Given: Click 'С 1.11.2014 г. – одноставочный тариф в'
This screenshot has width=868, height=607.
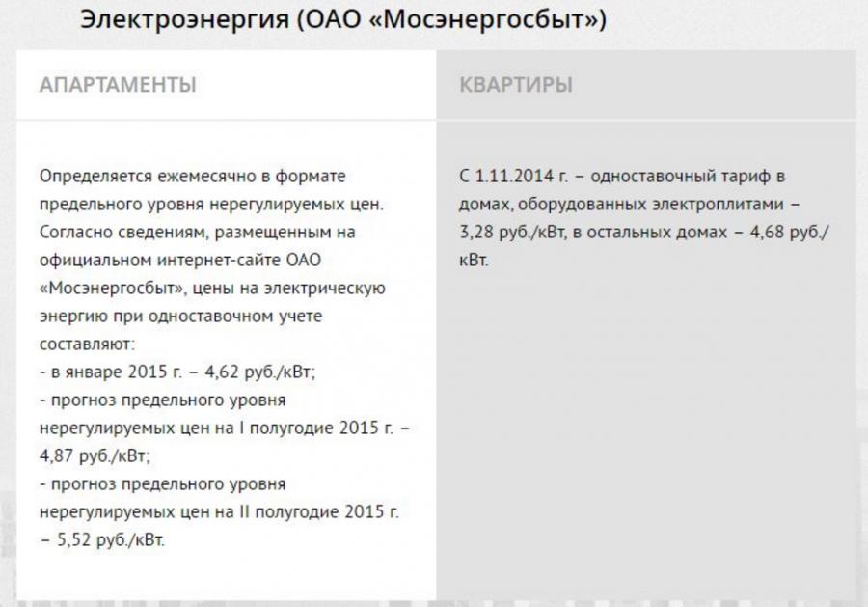Looking at the screenshot, I should (x=622, y=177).
